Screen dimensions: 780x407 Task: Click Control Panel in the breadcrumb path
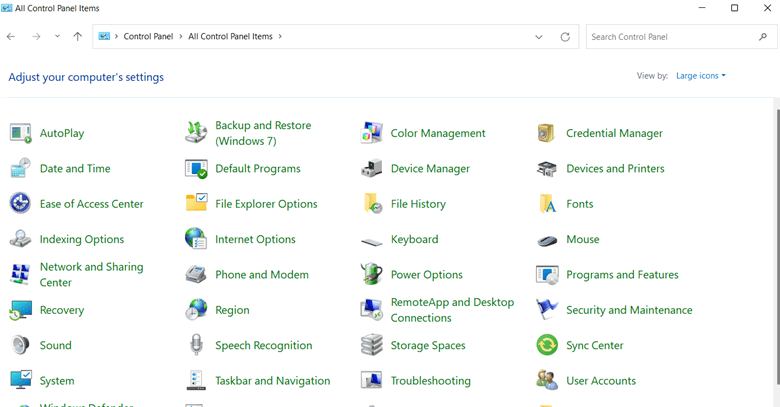(148, 37)
